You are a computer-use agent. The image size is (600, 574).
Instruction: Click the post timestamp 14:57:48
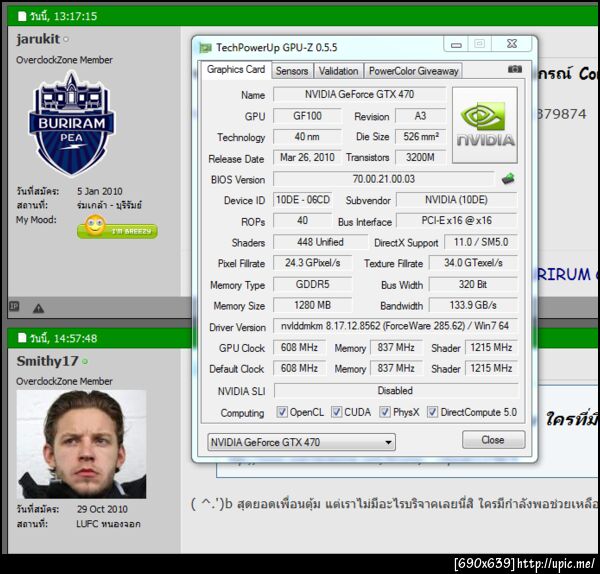tap(75, 338)
